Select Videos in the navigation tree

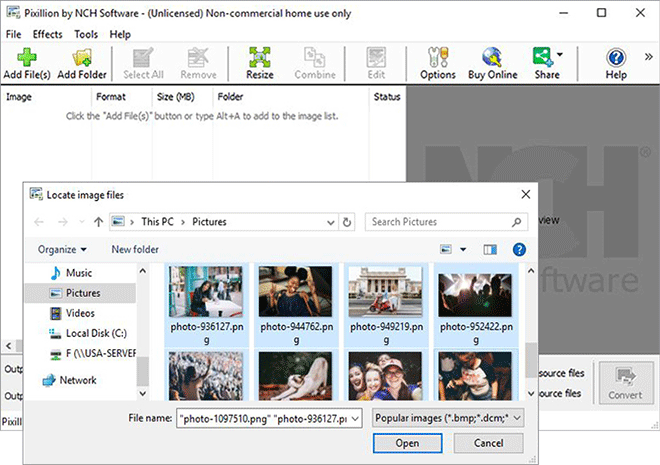point(81,313)
